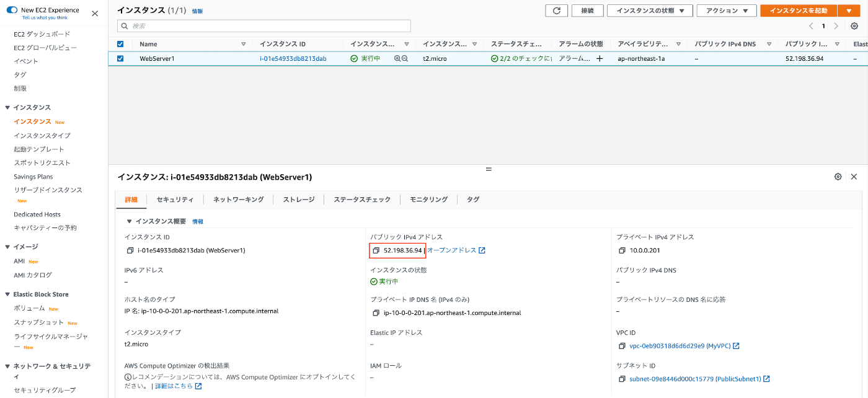Image resolution: width=868 pixels, height=398 pixels.
Task: Close the left navigation sidebar
Action: pyautogui.click(x=95, y=13)
